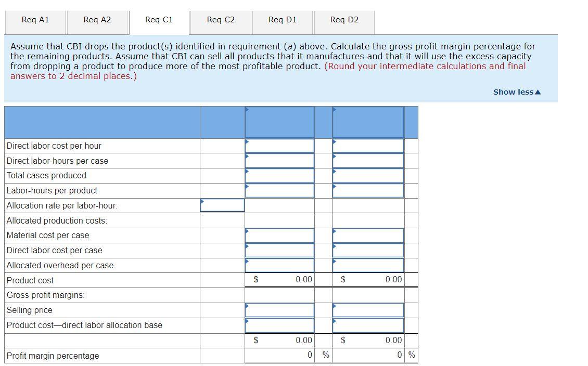Viewport: 588px width, 366px height.
Task: Open the Req D2 tab
Action: tap(343, 20)
